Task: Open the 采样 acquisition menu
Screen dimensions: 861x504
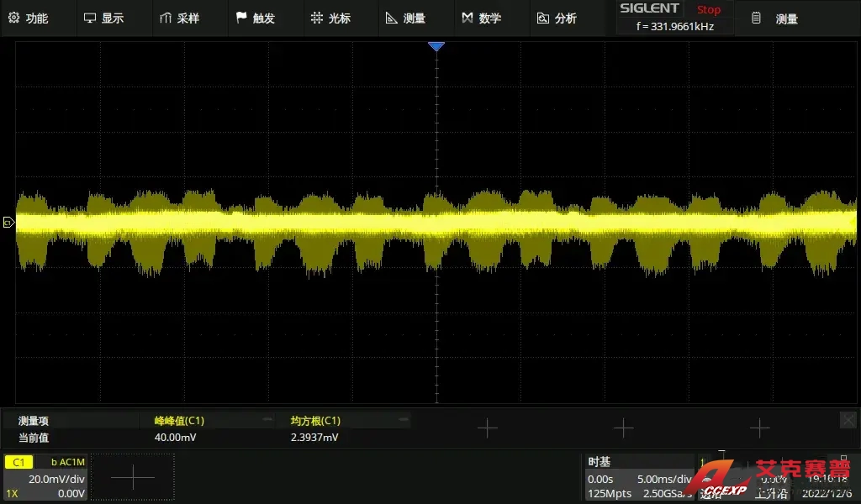Action: pos(179,18)
